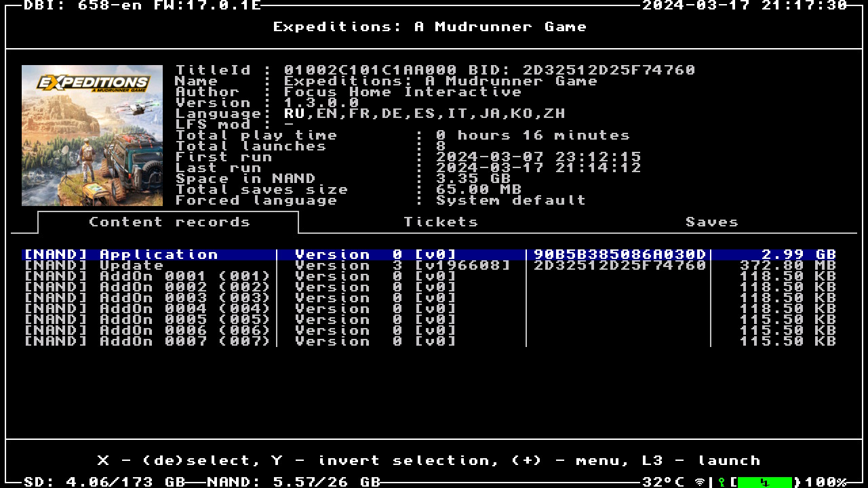Select the AddOn 0006 (006) record
The image size is (868, 488).
(429, 331)
